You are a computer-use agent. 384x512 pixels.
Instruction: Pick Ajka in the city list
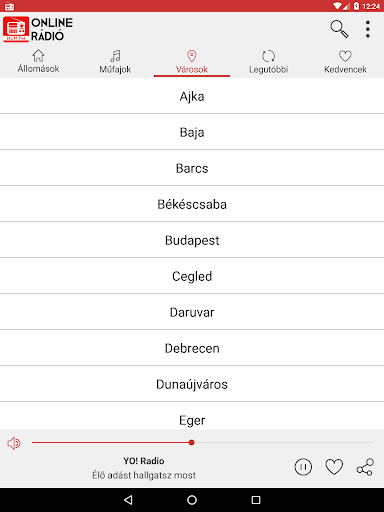pos(192,96)
